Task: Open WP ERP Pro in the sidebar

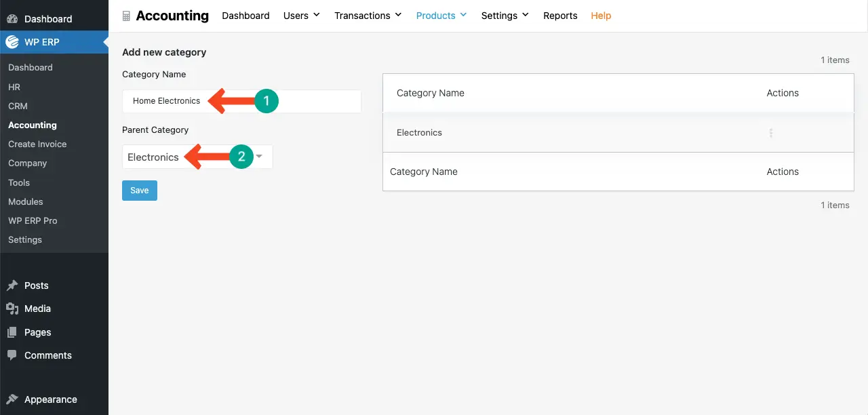Action: click(33, 220)
